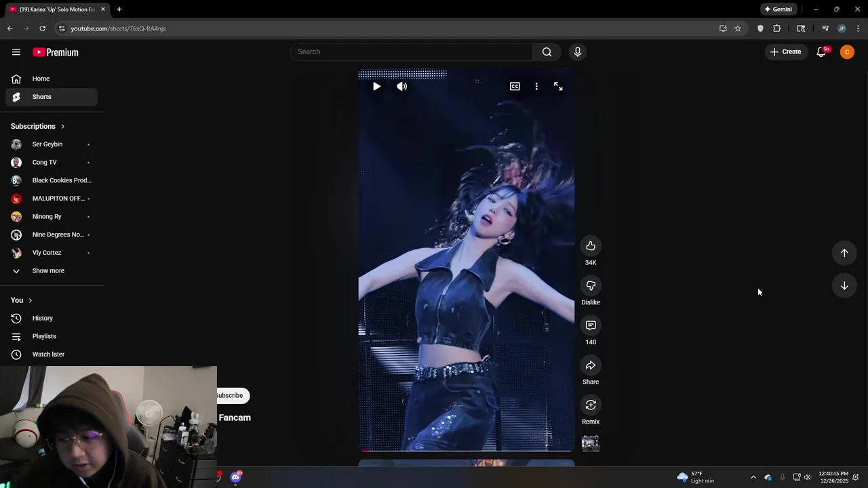This screenshot has height=488, width=868.
Task: Open Watch later in sidebar
Action: [52, 354]
